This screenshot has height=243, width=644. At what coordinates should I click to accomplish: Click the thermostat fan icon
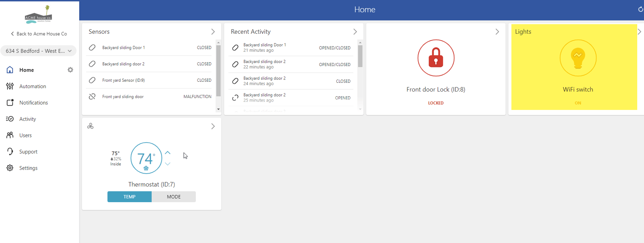click(x=90, y=126)
